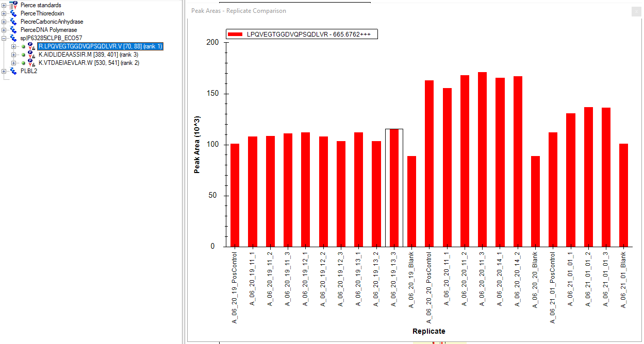644x344 pixels.
Task: Click the A_06_20_20_11_3 replicate bar
Action: (x=482, y=160)
